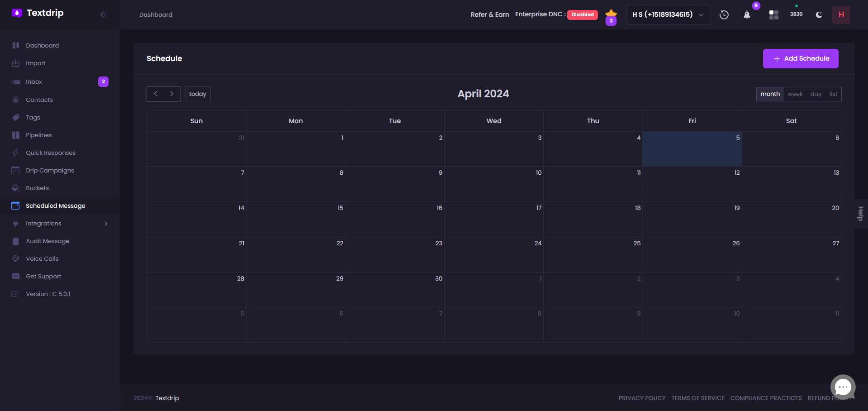
Task: Switch calendar to list view
Action: [x=833, y=94]
